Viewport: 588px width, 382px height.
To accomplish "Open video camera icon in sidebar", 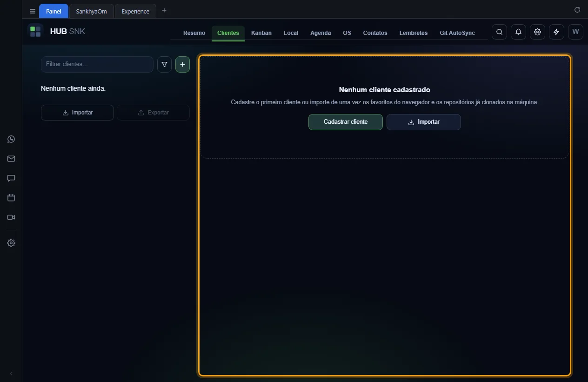I will (11, 217).
